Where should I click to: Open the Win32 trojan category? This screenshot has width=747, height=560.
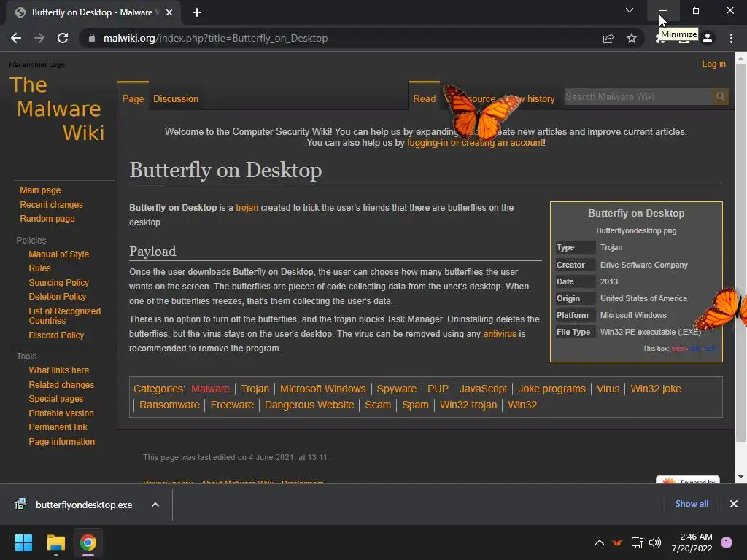(468, 405)
